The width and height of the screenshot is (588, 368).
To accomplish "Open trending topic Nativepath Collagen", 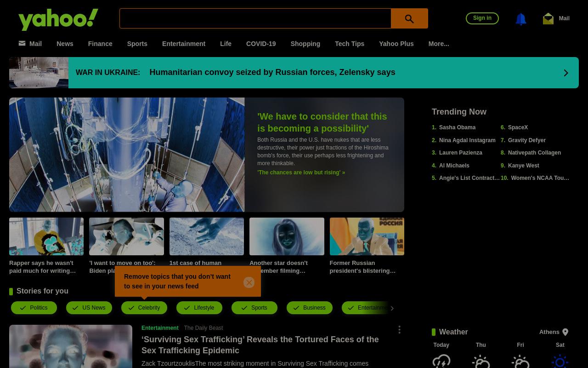I will pos(534,153).
